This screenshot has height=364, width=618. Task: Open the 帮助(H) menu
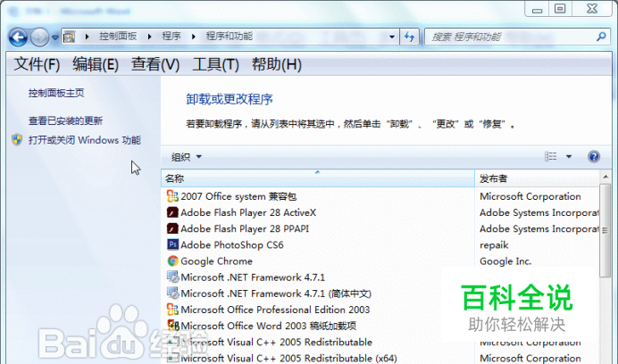[277, 64]
